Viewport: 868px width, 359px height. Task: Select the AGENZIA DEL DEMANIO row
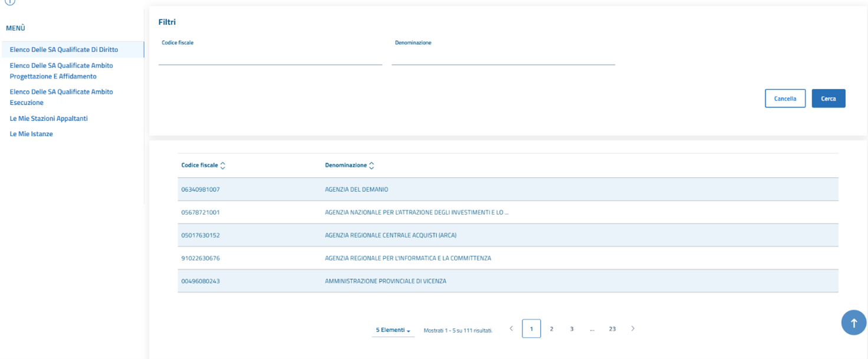click(x=356, y=189)
